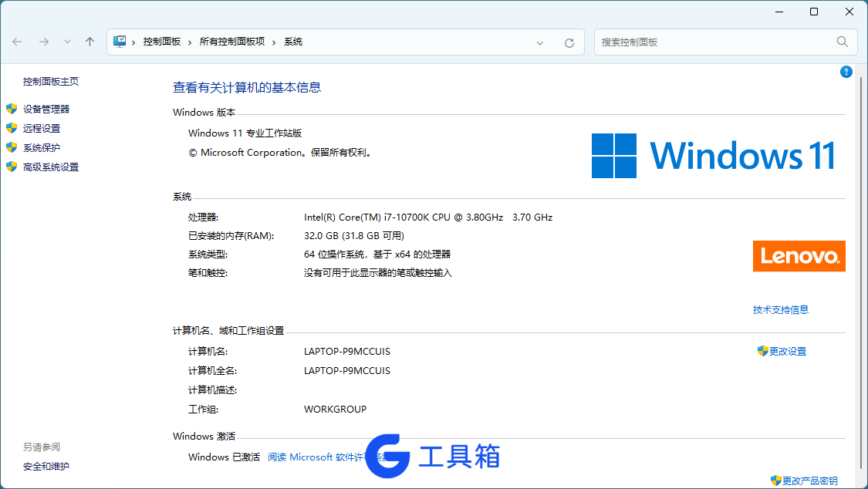Viewport: 868px width, 489px height.
Task: Click shield icon beside 高级系统设置
Action: pyautogui.click(x=12, y=167)
